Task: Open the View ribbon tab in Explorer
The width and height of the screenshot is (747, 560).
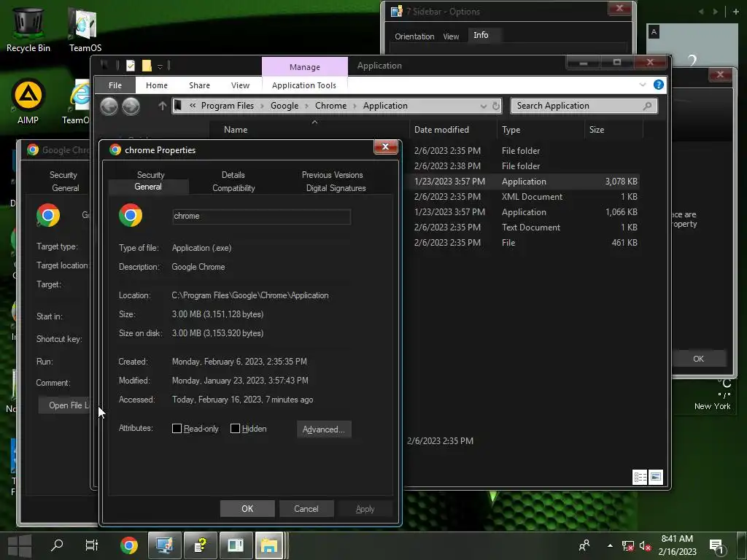Action: click(x=240, y=85)
